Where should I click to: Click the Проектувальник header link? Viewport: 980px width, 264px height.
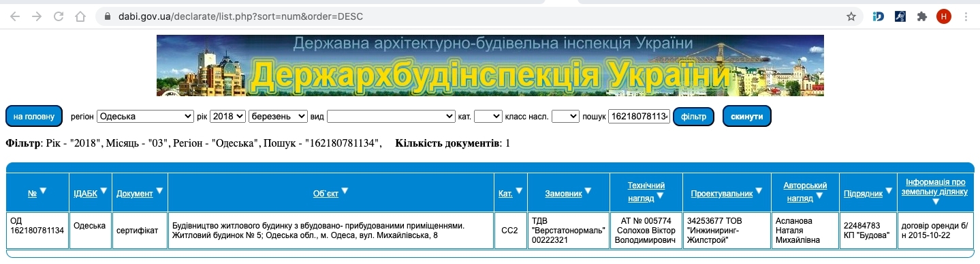(x=722, y=194)
